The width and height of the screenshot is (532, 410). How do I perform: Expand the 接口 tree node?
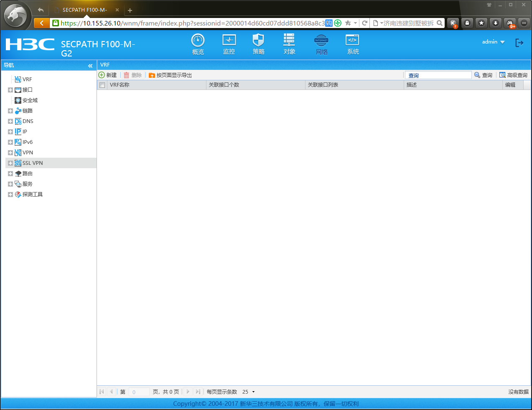pos(10,90)
